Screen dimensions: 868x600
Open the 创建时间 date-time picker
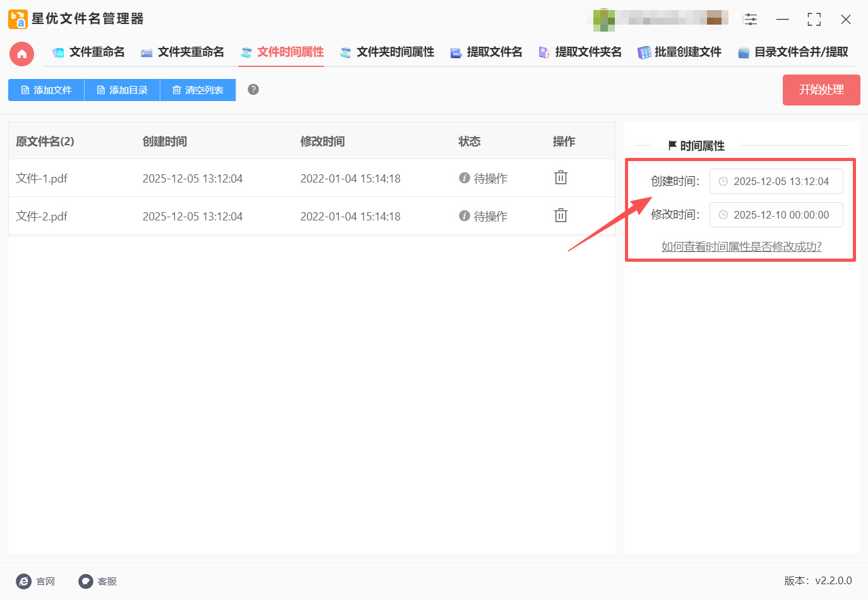tap(783, 181)
